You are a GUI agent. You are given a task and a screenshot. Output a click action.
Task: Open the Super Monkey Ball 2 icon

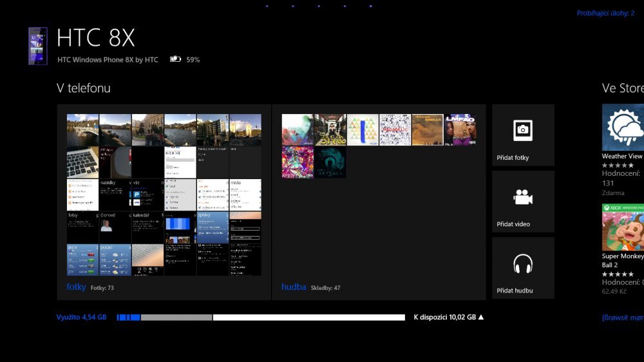623,227
